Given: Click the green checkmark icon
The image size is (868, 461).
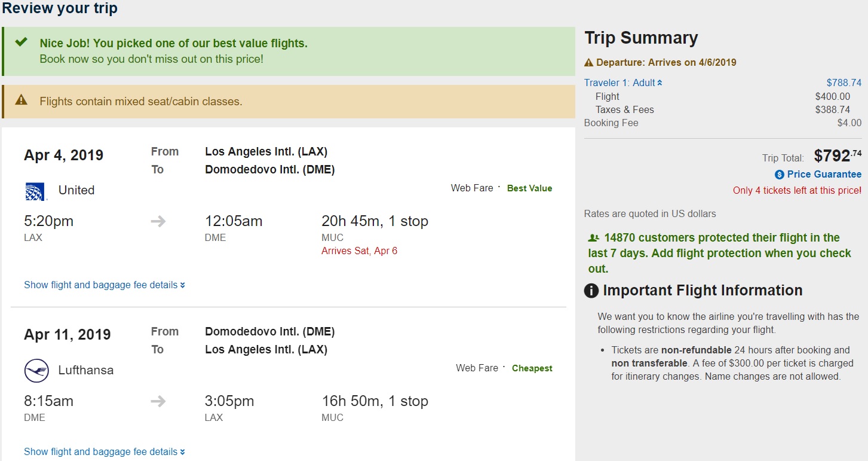Looking at the screenshot, I should tap(22, 42).
